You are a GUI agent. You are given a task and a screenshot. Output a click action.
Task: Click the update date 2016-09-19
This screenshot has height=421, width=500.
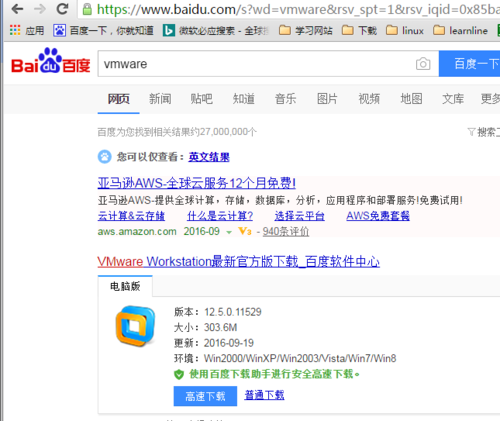229,343
